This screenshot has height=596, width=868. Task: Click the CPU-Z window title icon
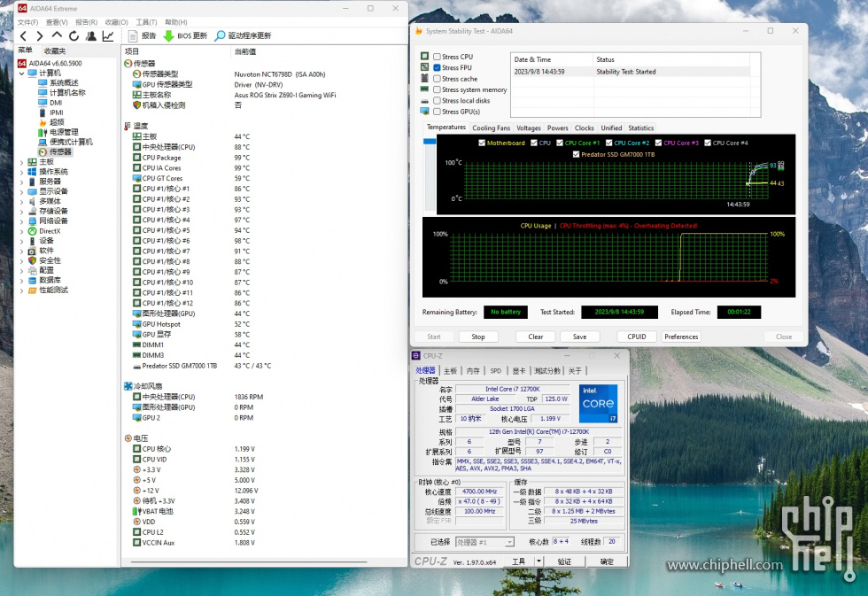pyautogui.click(x=416, y=356)
